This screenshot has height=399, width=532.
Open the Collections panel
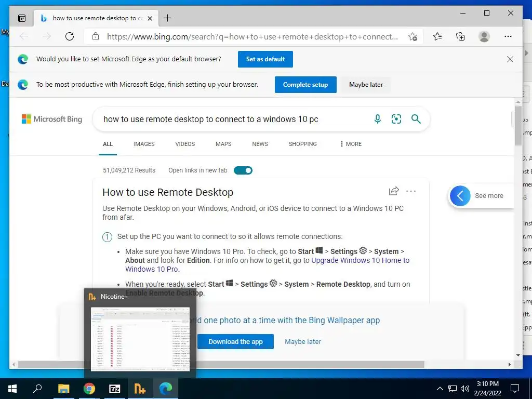460,36
